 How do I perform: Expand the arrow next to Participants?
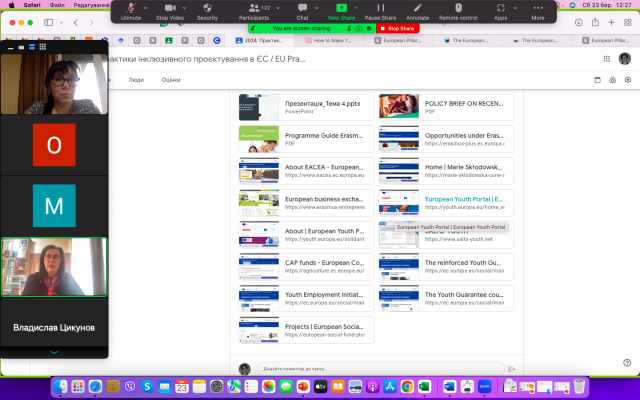[278, 8]
